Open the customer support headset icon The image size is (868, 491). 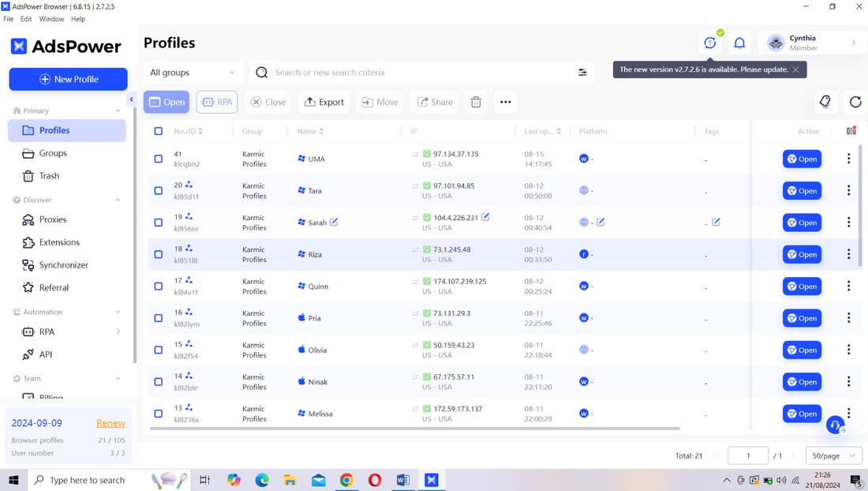coord(836,425)
